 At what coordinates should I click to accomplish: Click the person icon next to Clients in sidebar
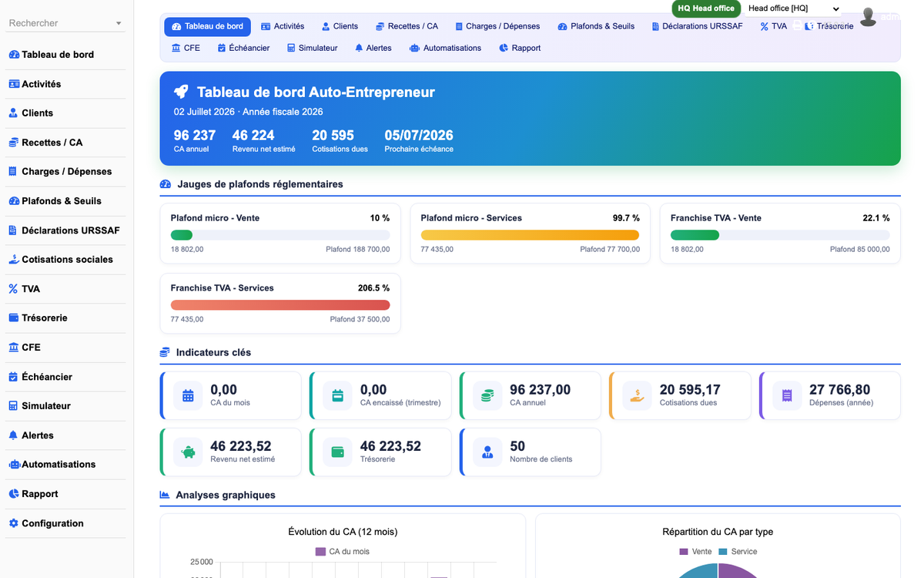(13, 113)
